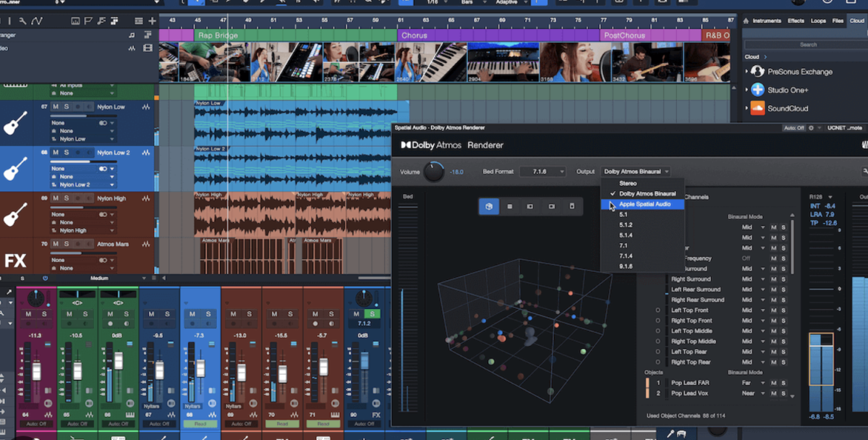Open the PreSonus Exchange cloud icon
The height and width of the screenshot is (440, 868).
pos(757,72)
